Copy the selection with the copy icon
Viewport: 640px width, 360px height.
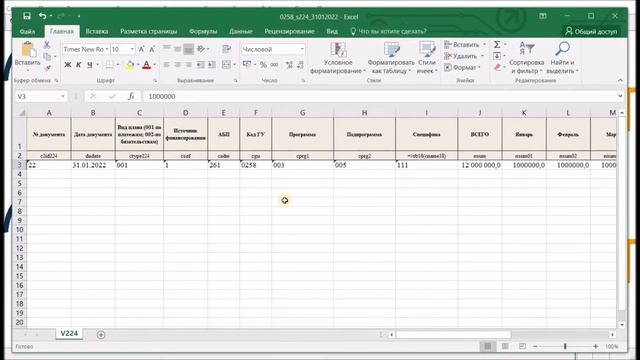click(47, 56)
